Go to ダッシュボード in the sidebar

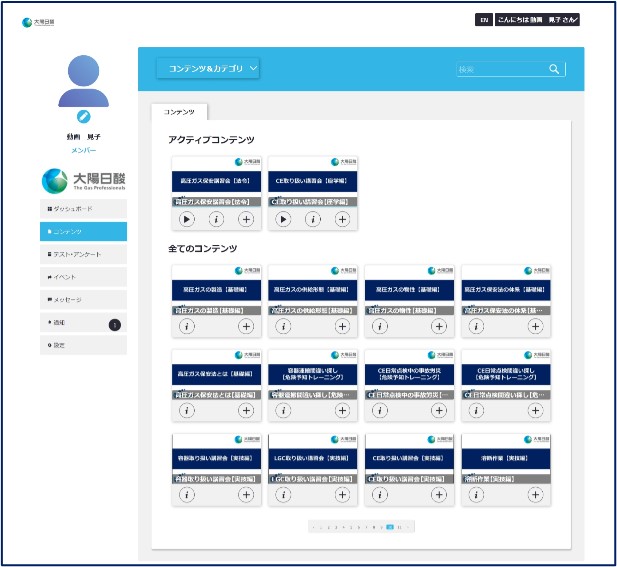84,208
